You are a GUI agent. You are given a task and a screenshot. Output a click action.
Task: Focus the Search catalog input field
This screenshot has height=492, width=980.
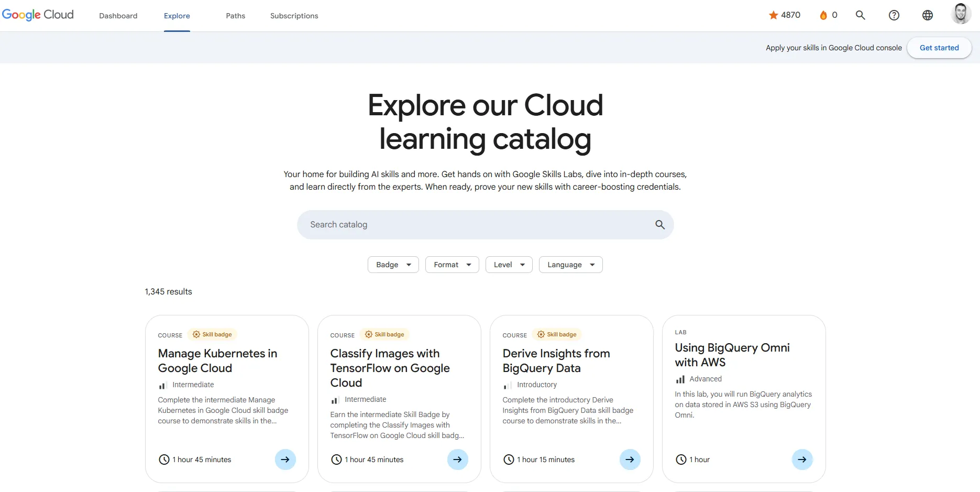click(485, 225)
